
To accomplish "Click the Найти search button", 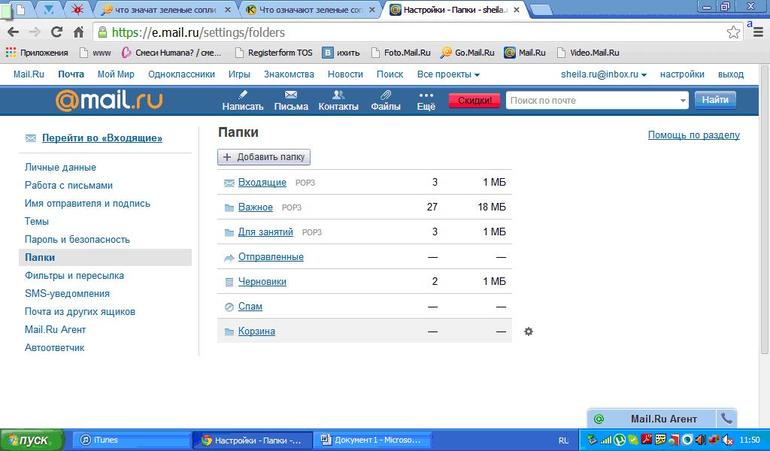I will pos(715,100).
